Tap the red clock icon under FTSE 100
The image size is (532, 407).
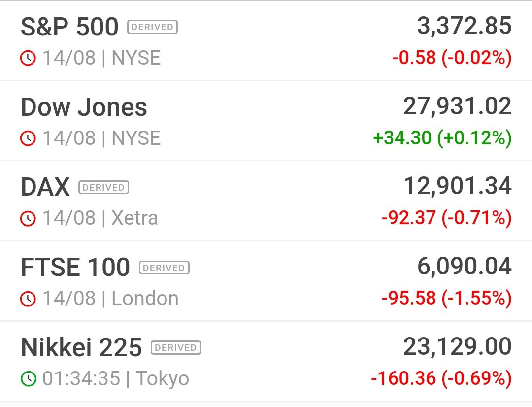28,299
